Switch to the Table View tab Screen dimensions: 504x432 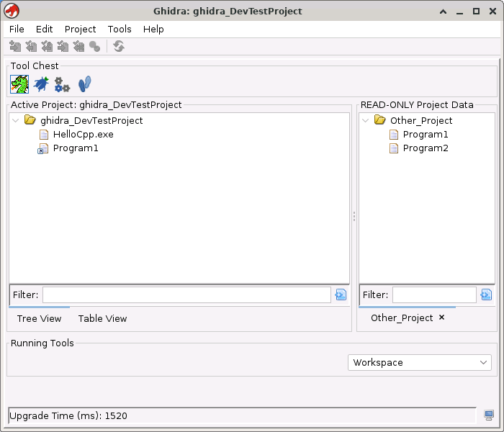pyautogui.click(x=102, y=318)
